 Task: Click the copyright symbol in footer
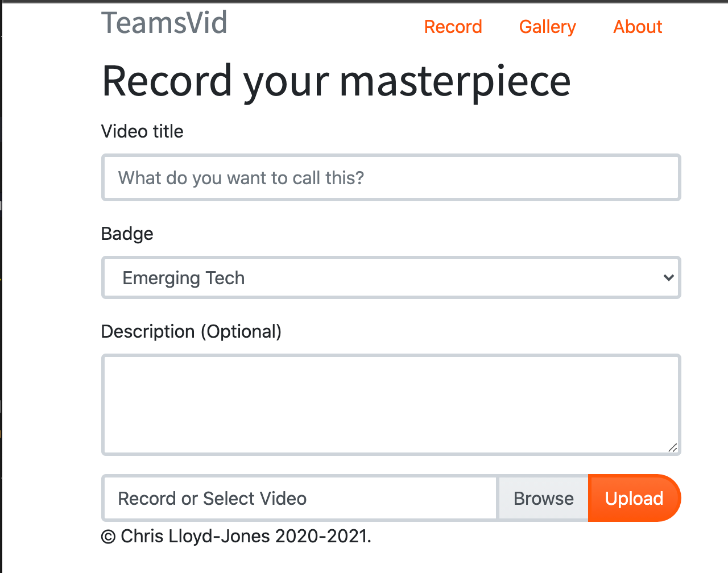[108, 537]
